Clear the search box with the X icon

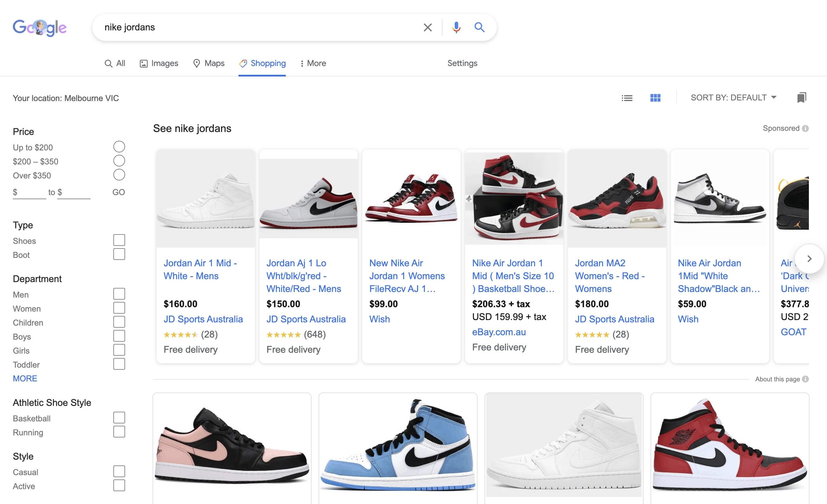click(x=427, y=27)
